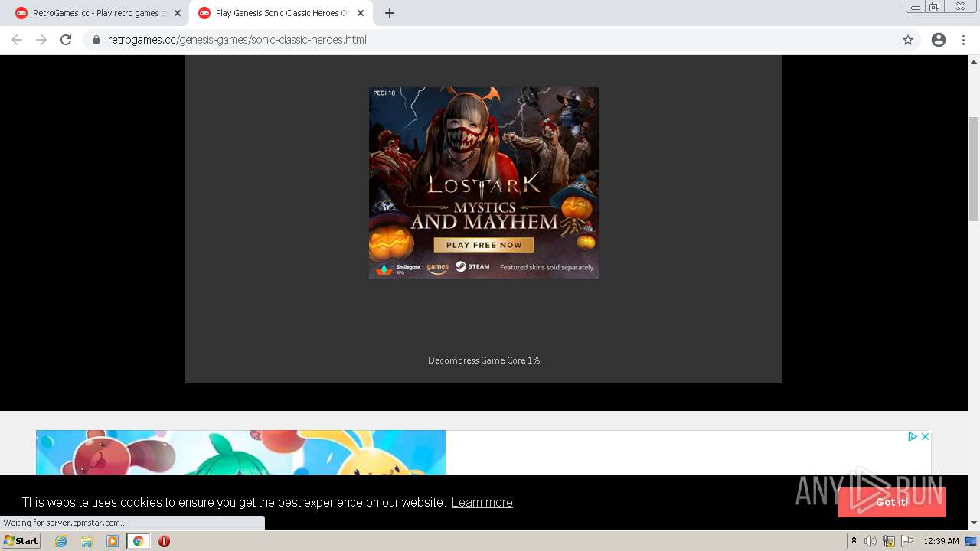Reload the current page
This screenshot has width=980, height=551.
[x=66, y=40]
